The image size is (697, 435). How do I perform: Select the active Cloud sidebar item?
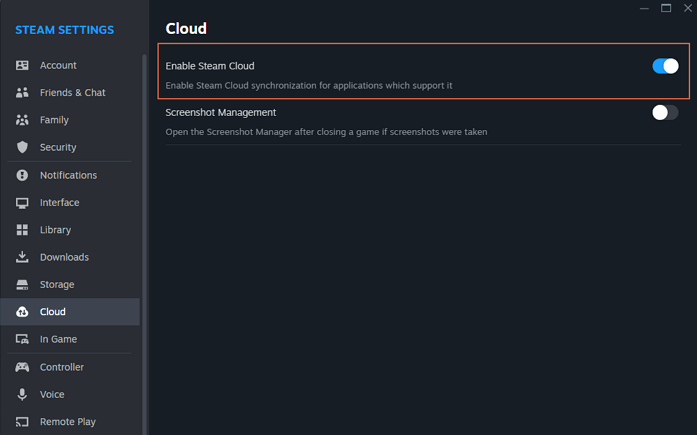pos(52,312)
